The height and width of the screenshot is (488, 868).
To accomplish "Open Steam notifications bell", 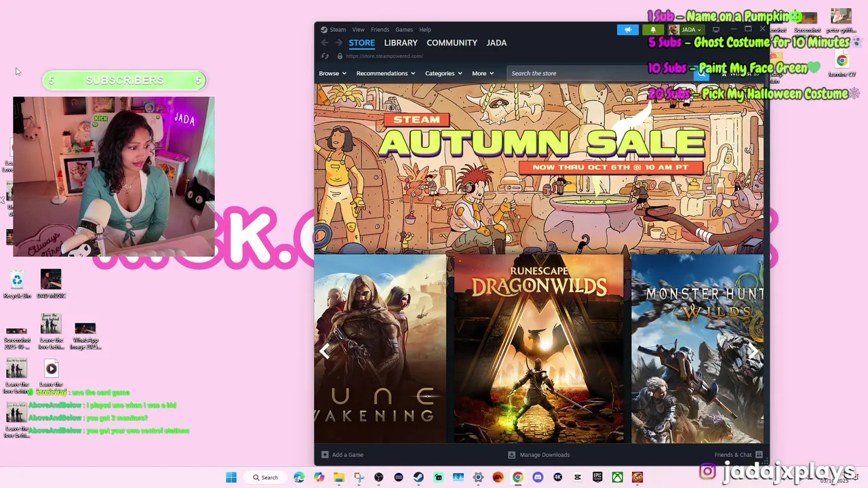I will 653,30.
